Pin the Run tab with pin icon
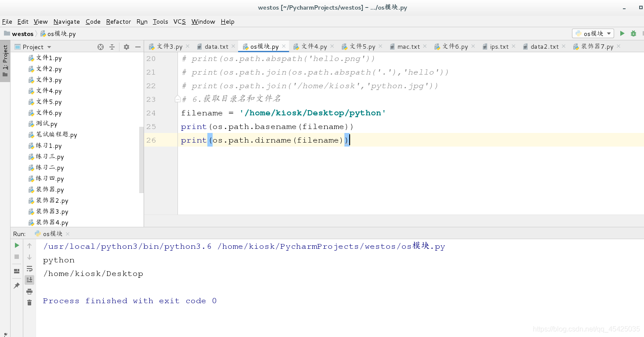This screenshot has width=644, height=337. click(17, 286)
